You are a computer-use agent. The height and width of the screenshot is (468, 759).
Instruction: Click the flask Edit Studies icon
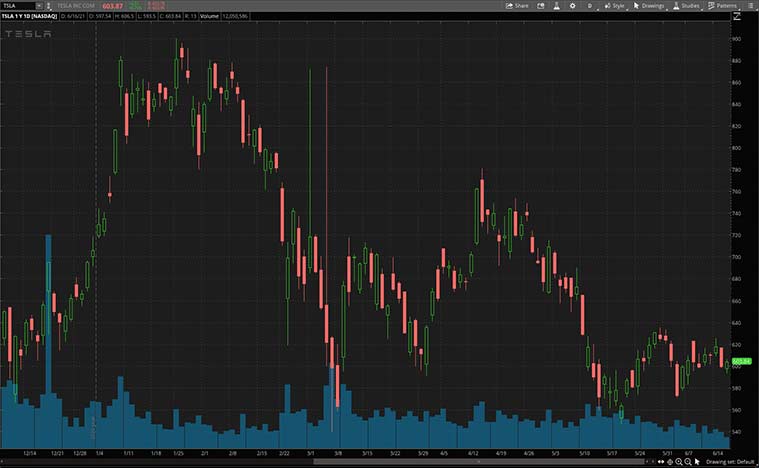point(556,6)
